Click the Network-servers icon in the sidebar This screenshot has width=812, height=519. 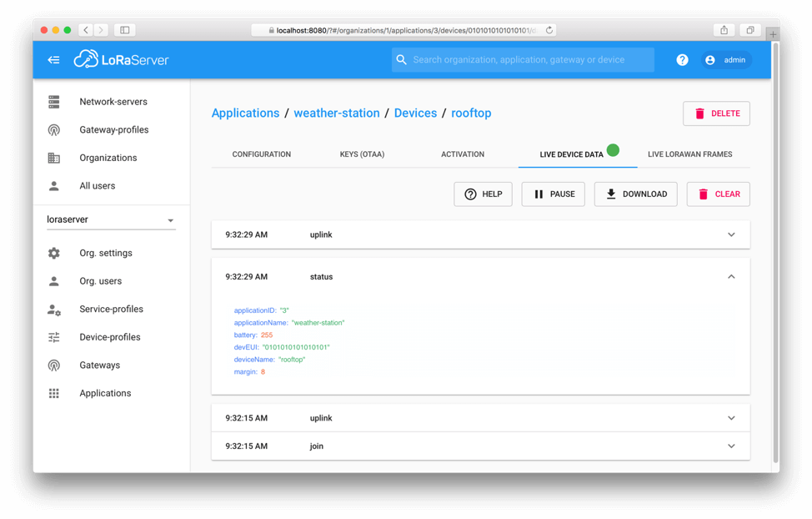(54, 102)
